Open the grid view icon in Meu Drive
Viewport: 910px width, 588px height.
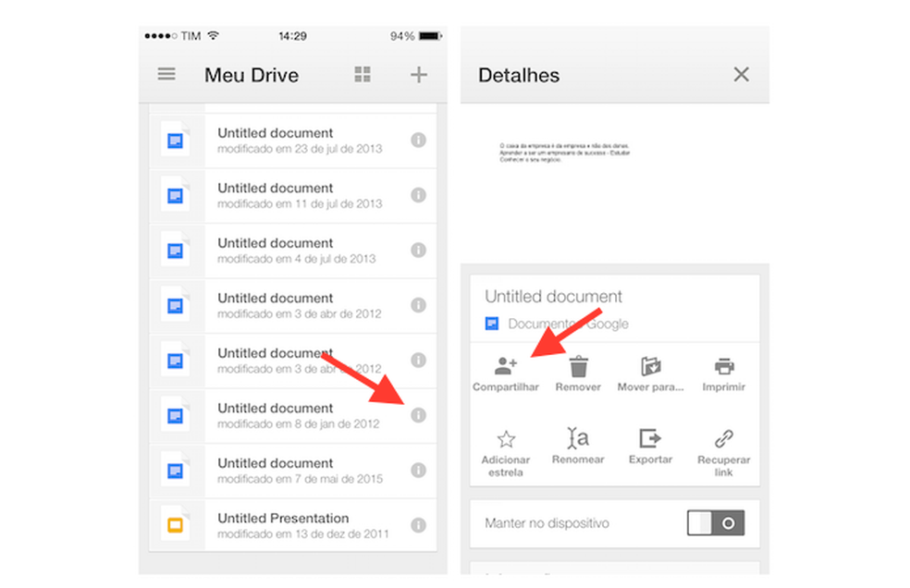point(362,75)
